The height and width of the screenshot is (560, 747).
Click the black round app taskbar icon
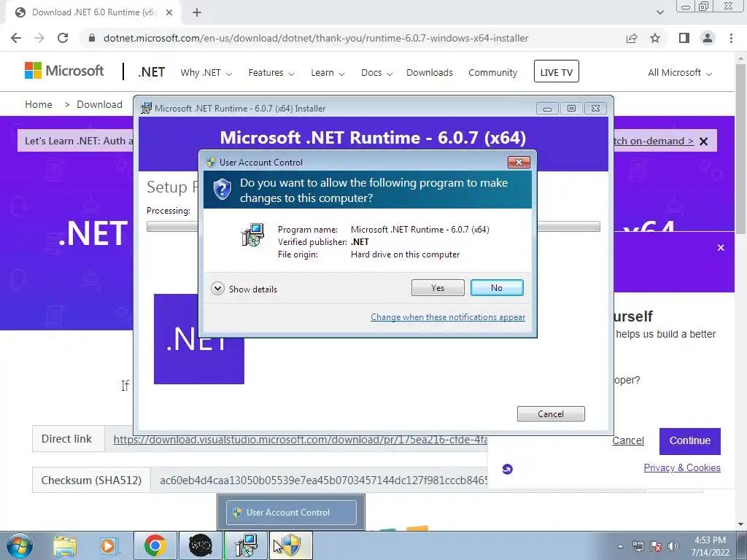pyautogui.click(x=200, y=545)
